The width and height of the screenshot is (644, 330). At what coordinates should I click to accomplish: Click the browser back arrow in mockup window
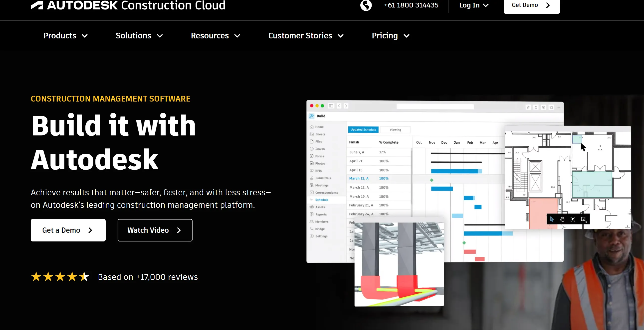click(x=339, y=106)
